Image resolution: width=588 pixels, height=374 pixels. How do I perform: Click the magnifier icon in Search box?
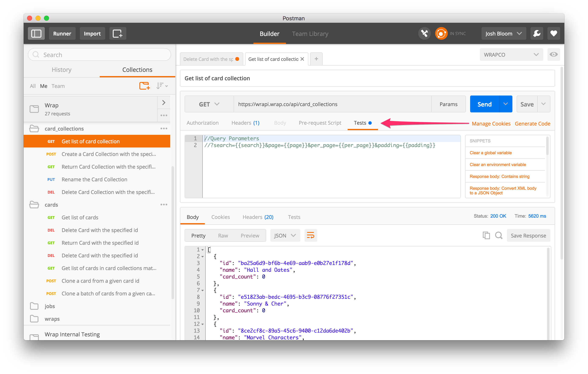click(36, 55)
